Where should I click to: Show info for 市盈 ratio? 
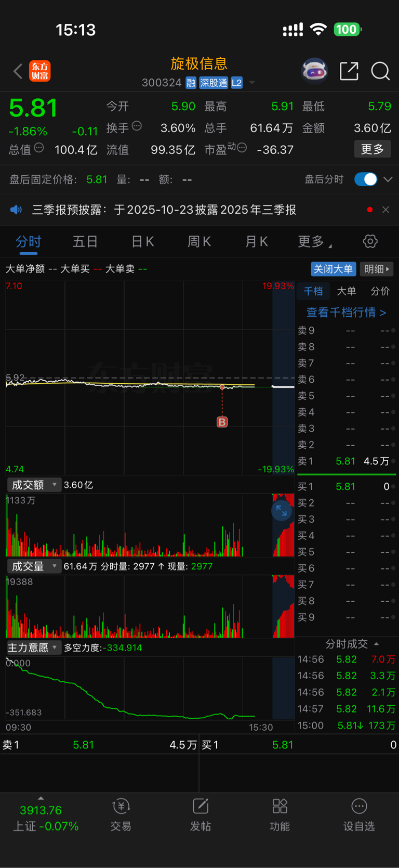click(242, 148)
